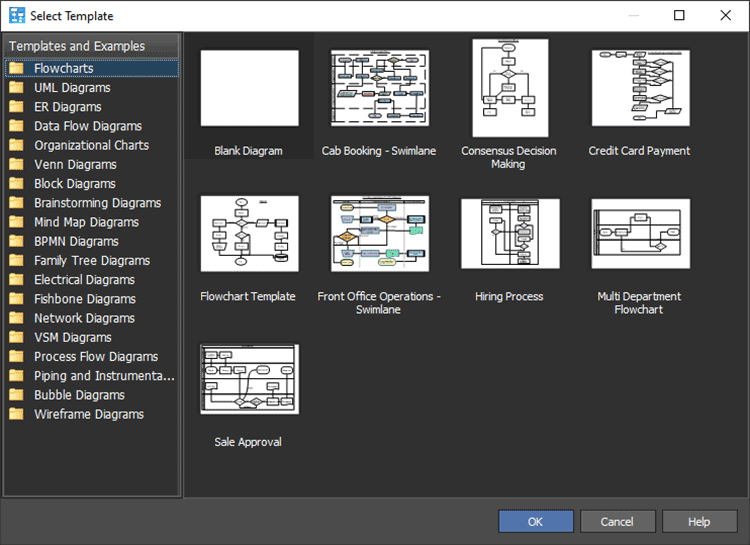Select the Multi Department Flowchart template

click(640, 234)
